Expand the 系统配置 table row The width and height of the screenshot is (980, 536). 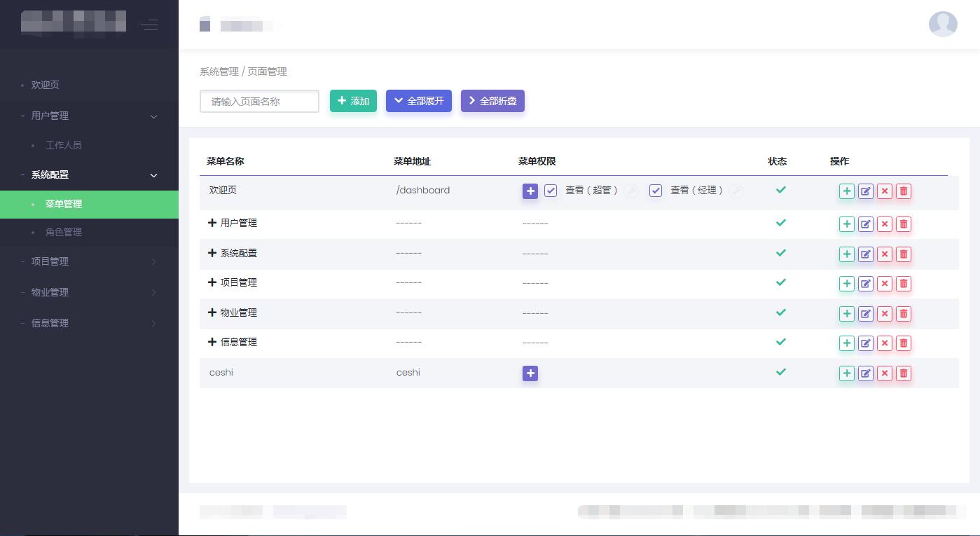212,253
